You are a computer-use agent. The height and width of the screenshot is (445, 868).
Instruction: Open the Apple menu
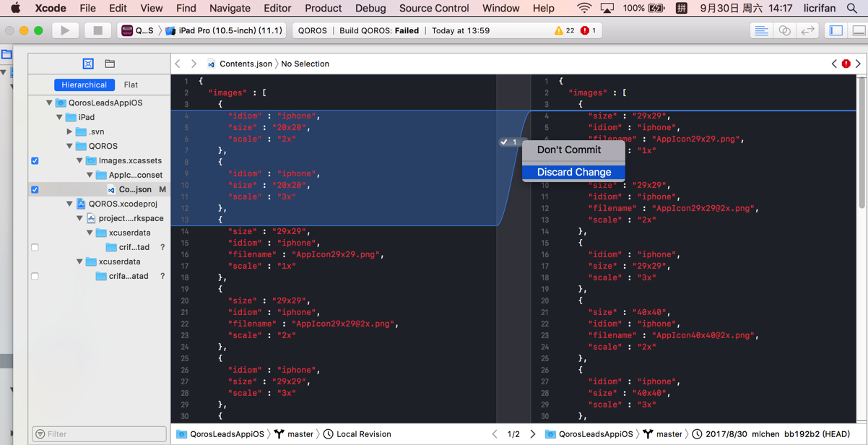point(15,8)
